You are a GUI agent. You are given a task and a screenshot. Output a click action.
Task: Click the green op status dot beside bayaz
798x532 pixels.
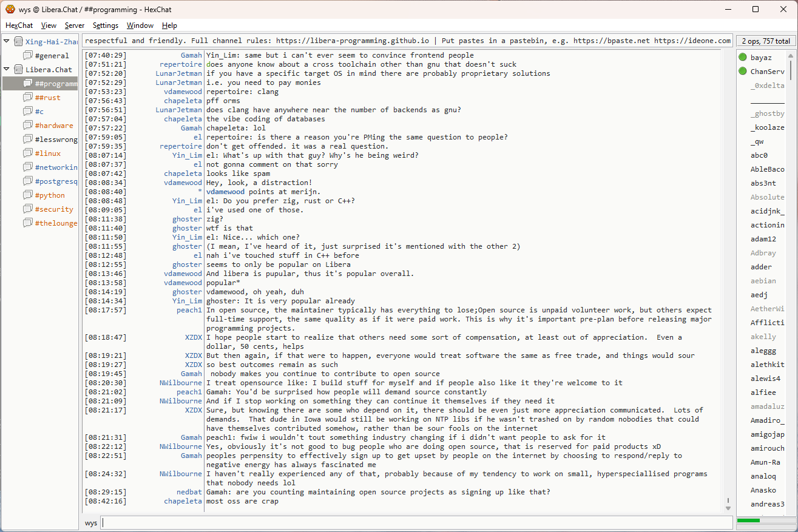742,58
